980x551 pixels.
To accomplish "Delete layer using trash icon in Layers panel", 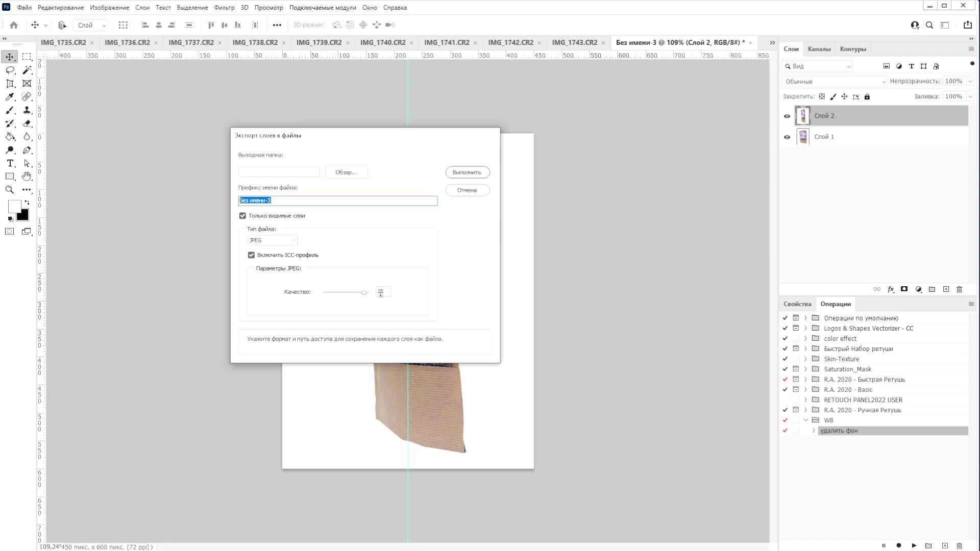I will coord(959,289).
